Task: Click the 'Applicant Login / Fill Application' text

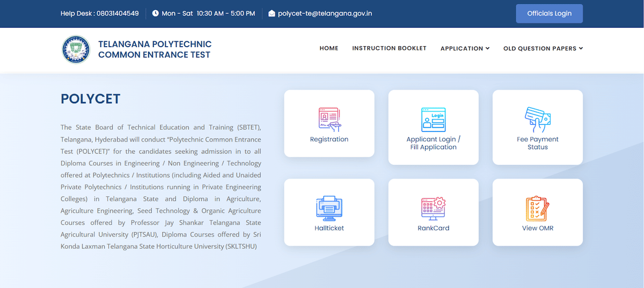Action: click(x=433, y=143)
